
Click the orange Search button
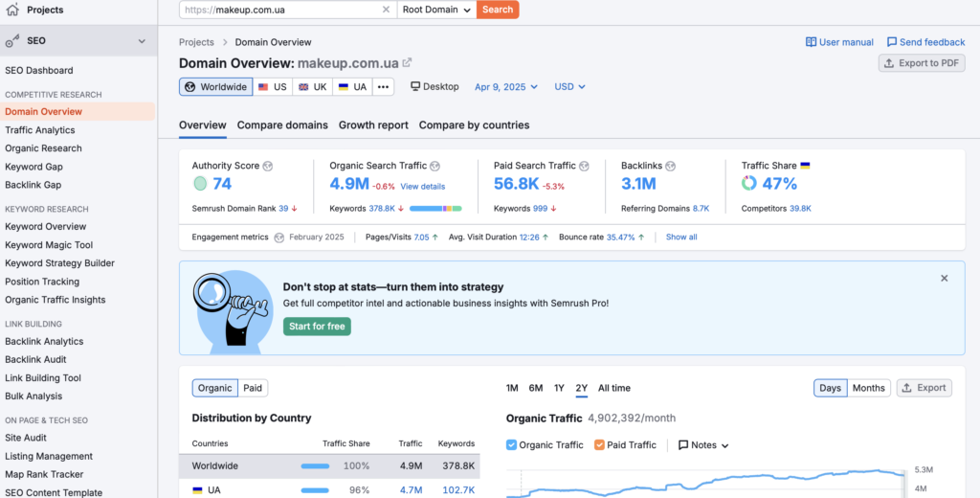[498, 10]
